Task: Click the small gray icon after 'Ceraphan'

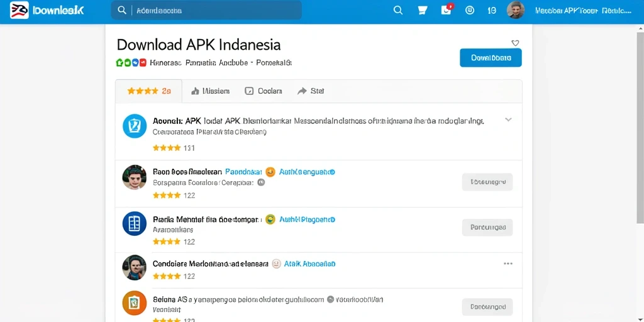Action: (x=260, y=183)
